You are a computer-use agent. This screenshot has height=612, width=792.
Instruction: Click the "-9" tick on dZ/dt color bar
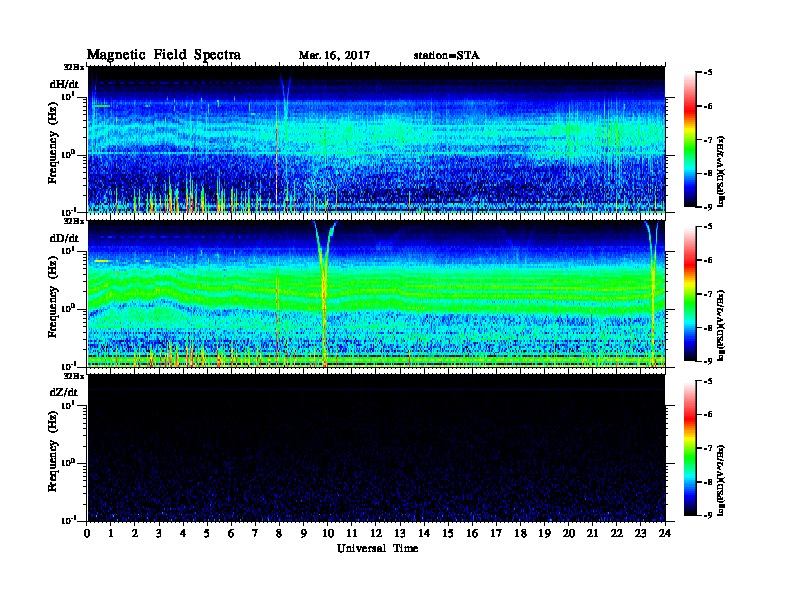(708, 515)
